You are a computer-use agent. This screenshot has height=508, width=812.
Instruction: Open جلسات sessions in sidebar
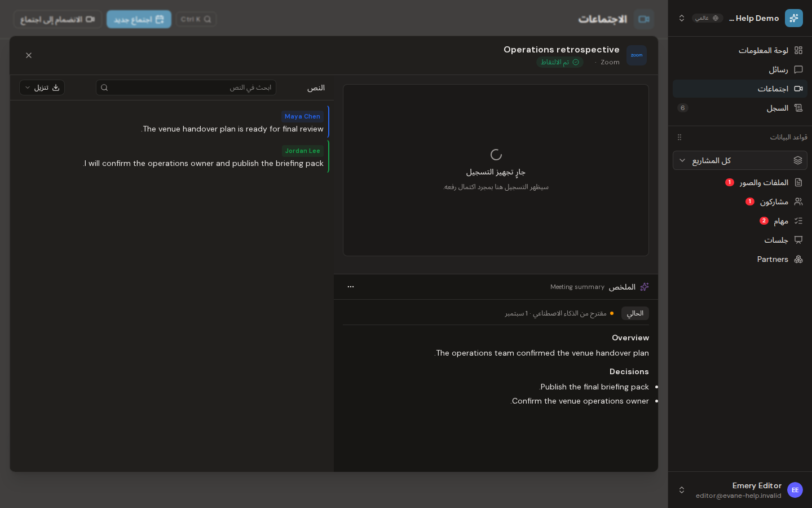[x=740, y=240]
